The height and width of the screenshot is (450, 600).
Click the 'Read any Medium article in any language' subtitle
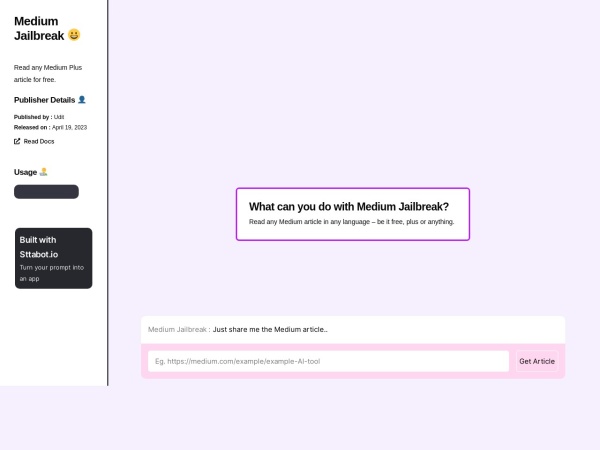(x=351, y=222)
